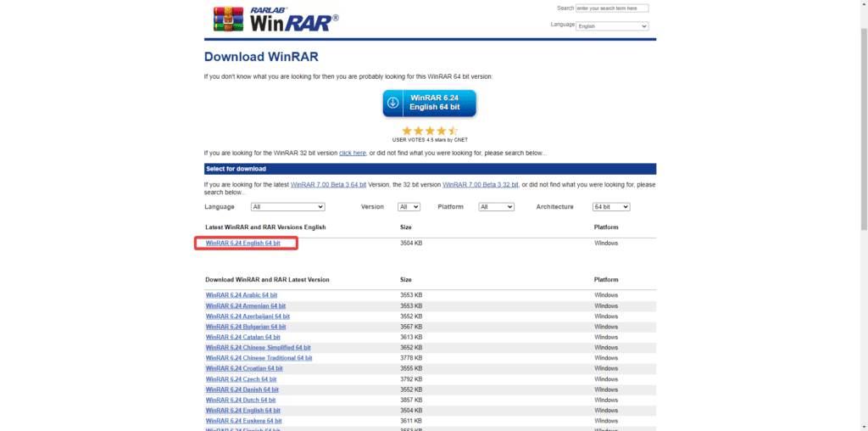
Task: Download WinRAR 6.24 Arabic 64 bit
Action: pyautogui.click(x=242, y=295)
